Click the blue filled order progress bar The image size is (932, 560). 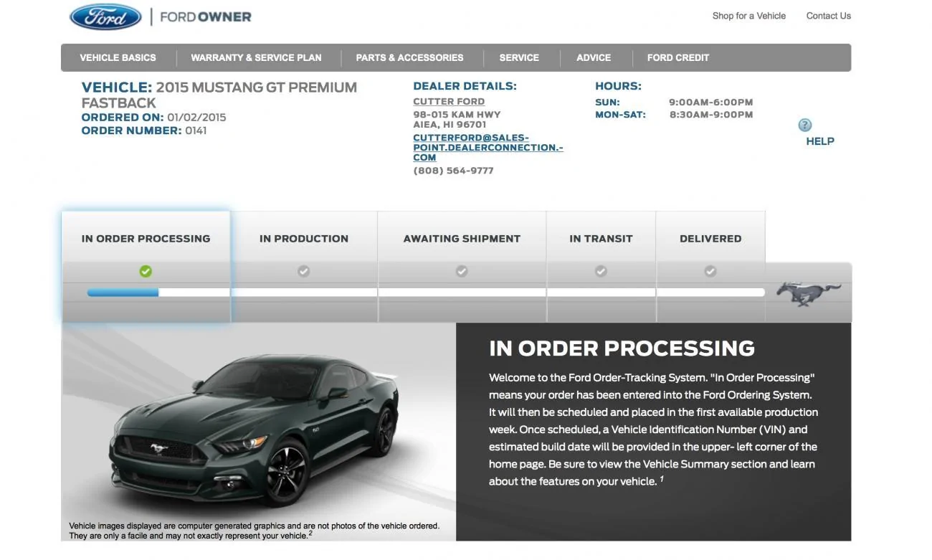coord(123,293)
